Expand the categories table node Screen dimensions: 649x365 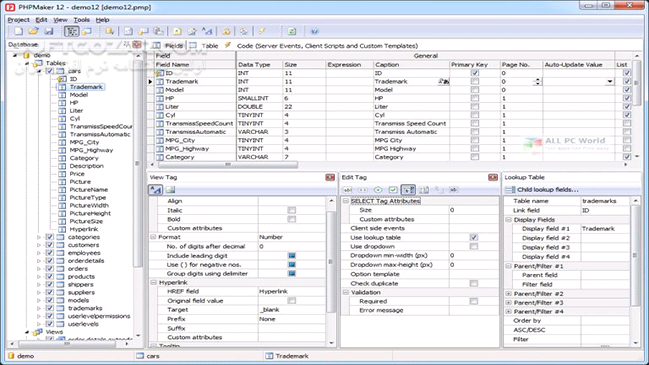39,237
